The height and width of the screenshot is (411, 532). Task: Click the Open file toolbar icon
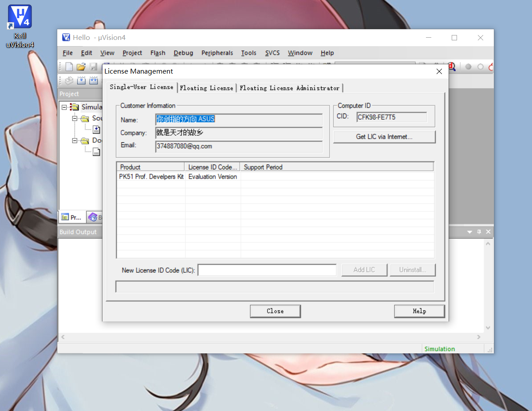tap(81, 67)
